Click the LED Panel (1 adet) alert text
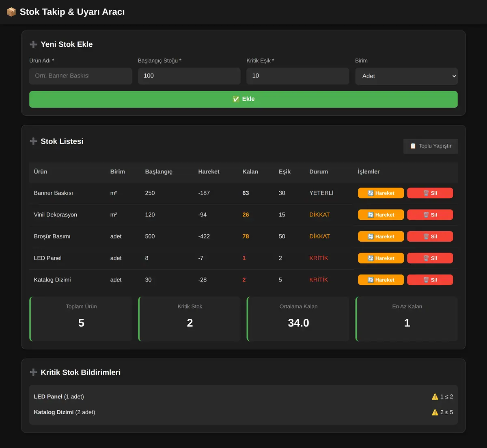 [59, 397]
